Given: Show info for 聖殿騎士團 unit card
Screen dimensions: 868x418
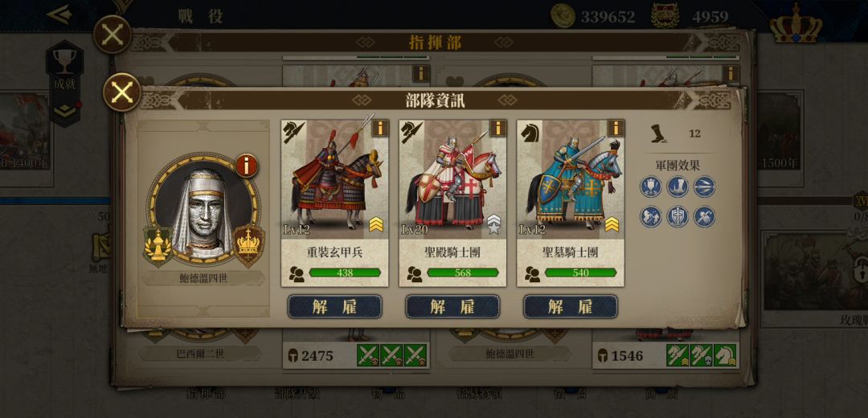Looking at the screenshot, I should (x=497, y=129).
